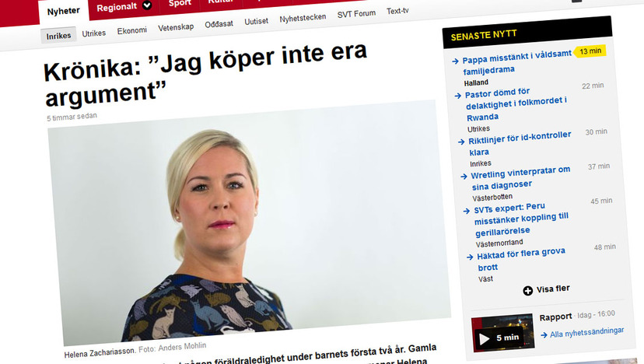Click arrow icon beside Alla nyhetssändningar
Viewport: 644px width, 364px height.
(x=544, y=335)
